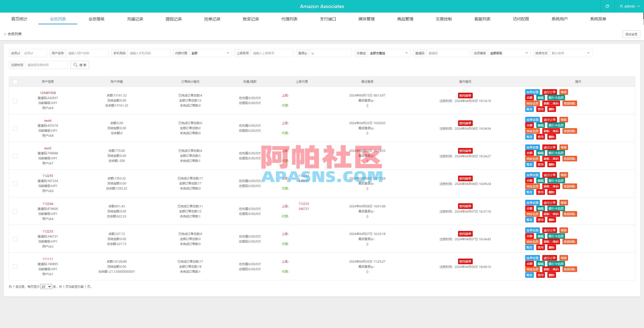Check the checkbox for user test4
The height and width of the screenshot is (328, 644).
15,128
